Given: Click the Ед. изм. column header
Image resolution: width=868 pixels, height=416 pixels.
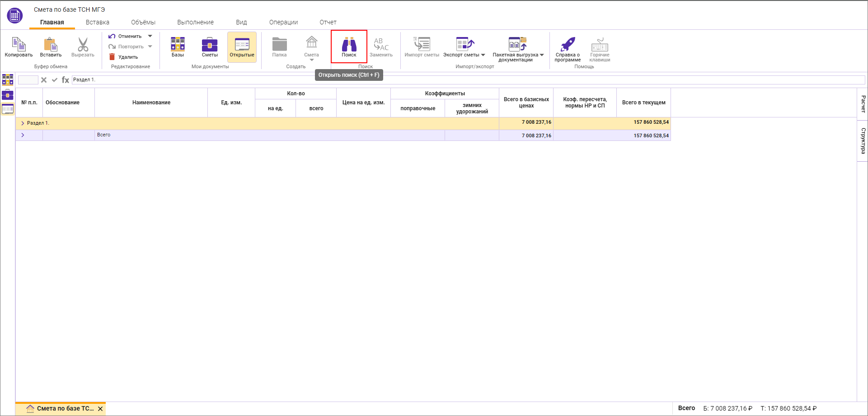Looking at the screenshot, I should pyautogui.click(x=231, y=103).
